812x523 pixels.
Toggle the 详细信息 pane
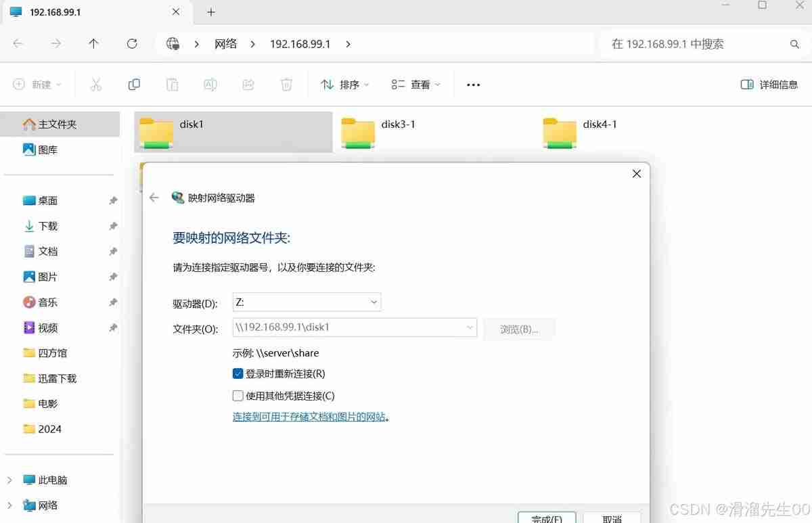[769, 84]
